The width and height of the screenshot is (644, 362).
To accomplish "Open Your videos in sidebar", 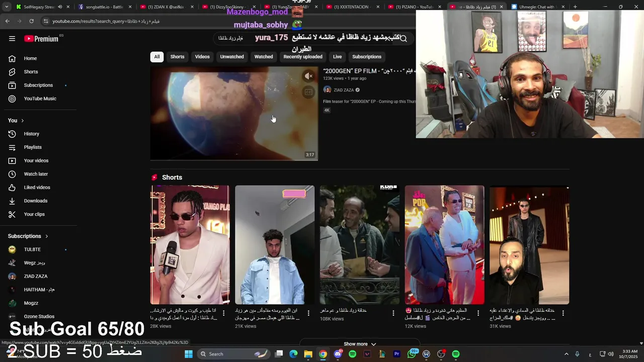I will 36,160.
